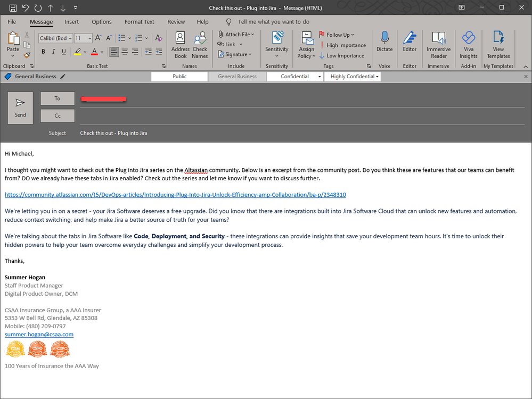This screenshot has height=399, width=532.
Task: Enable underline formatting
Action: point(63,52)
